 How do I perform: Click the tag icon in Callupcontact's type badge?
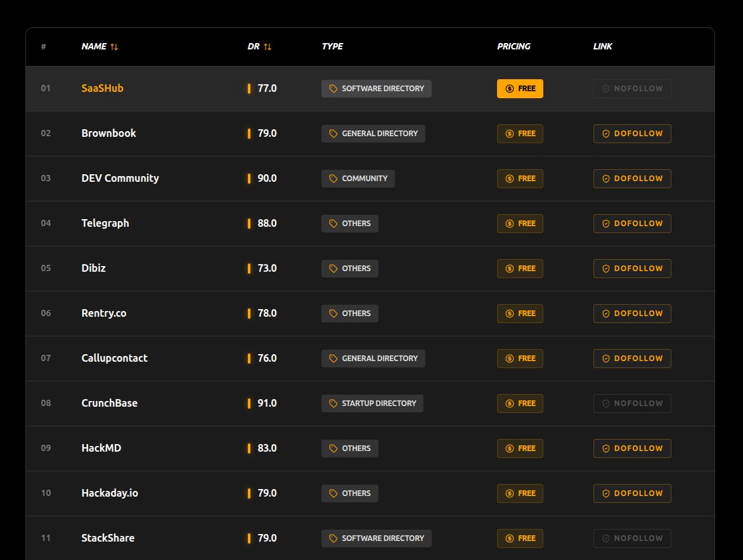tap(333, 359)
